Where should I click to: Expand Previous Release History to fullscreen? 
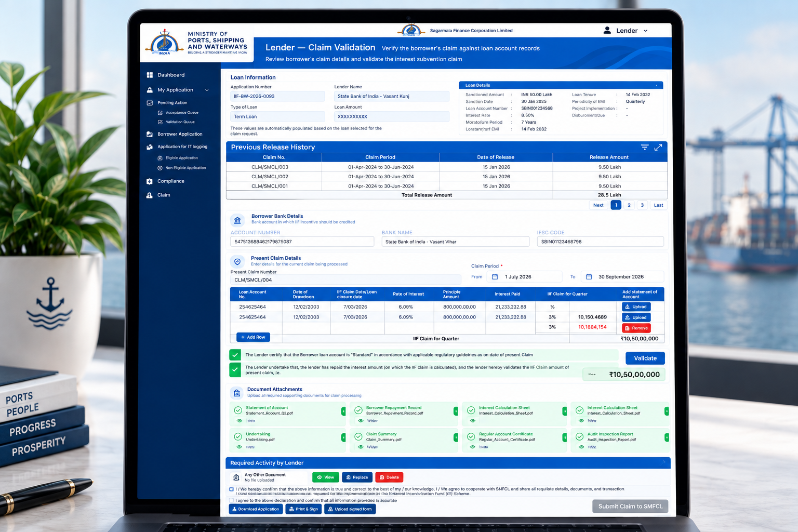point(658,148)
